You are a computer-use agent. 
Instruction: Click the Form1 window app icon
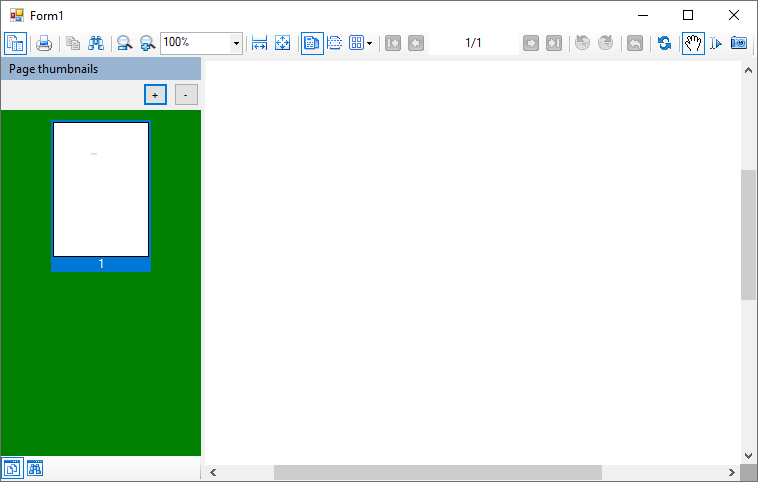tap(17, 15)
